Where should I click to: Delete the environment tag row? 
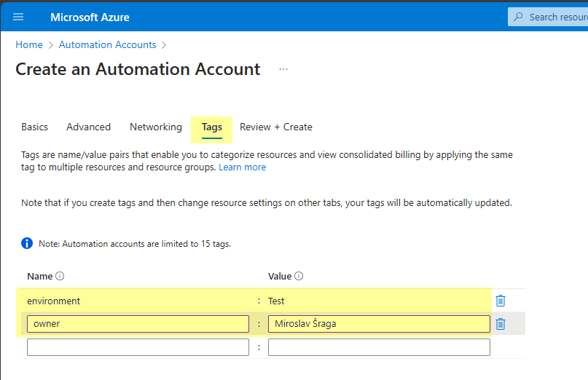coord(501,301)
